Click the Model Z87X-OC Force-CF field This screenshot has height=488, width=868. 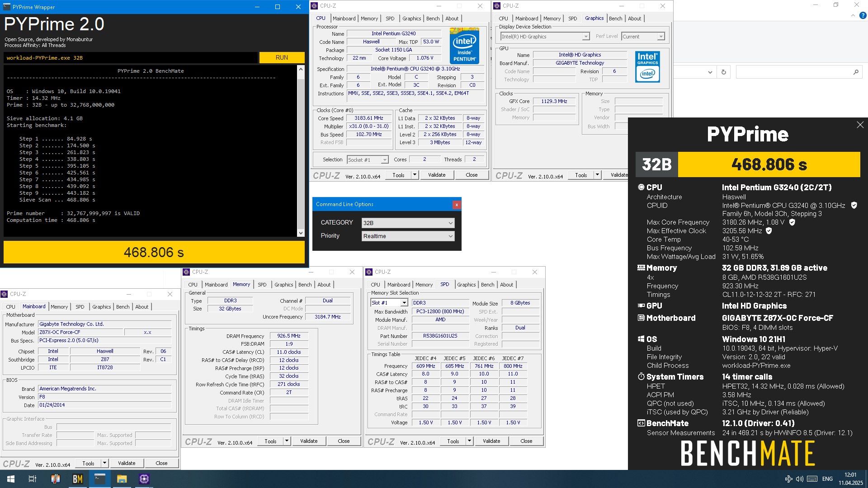pyautogui.click(x=80, y=333)
